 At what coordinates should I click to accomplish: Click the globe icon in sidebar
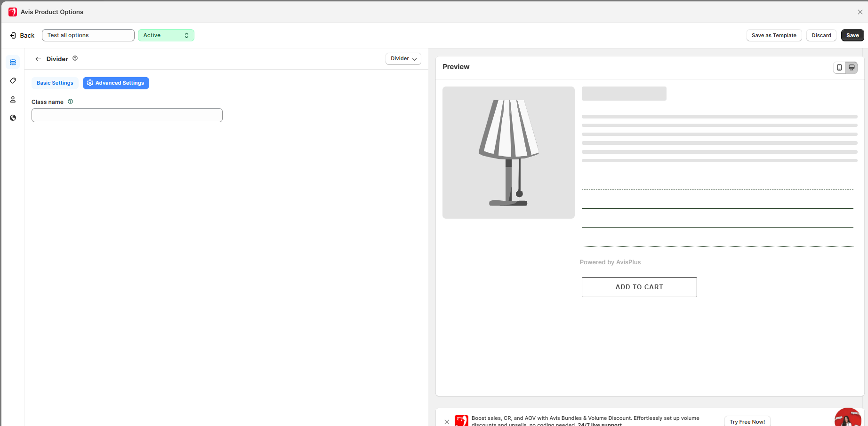click(x=13, y=118)
